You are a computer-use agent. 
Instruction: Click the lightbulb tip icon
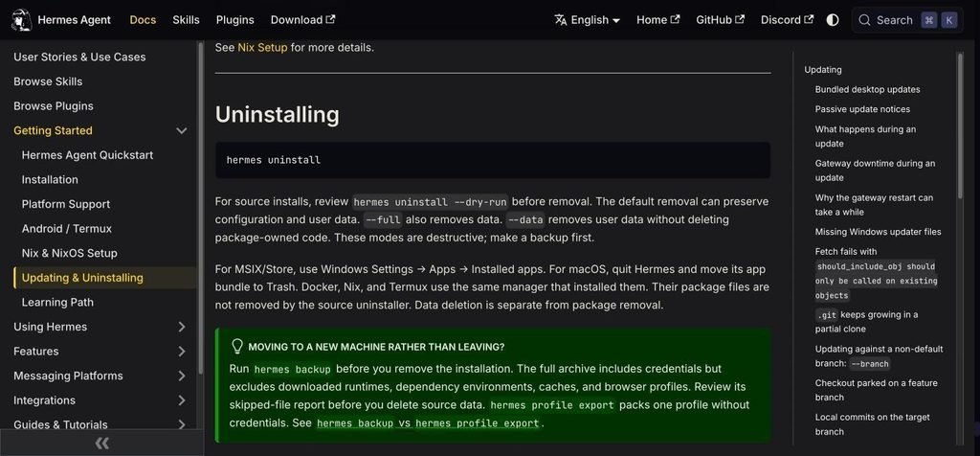(x=237, y=347)
